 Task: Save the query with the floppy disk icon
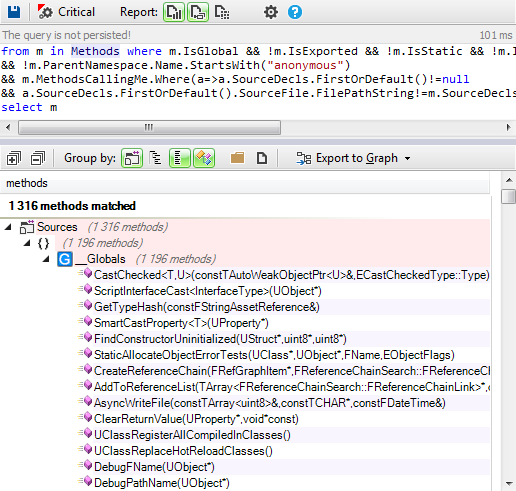pyautogui.click(x=14, y=12)
